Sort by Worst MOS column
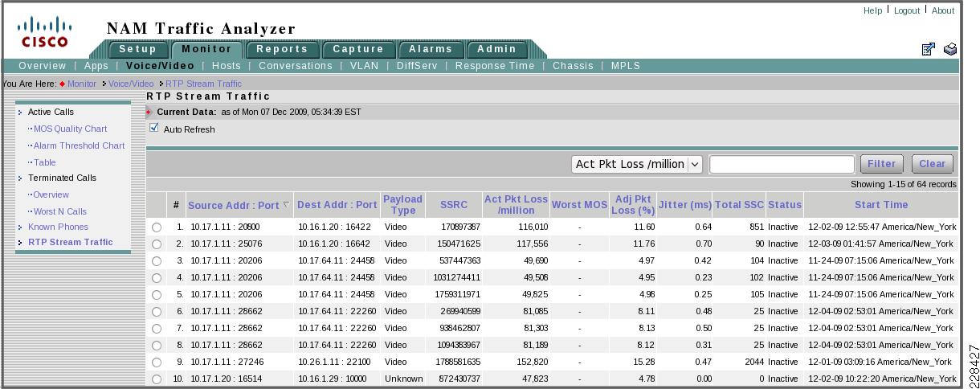 coord(579,205)
